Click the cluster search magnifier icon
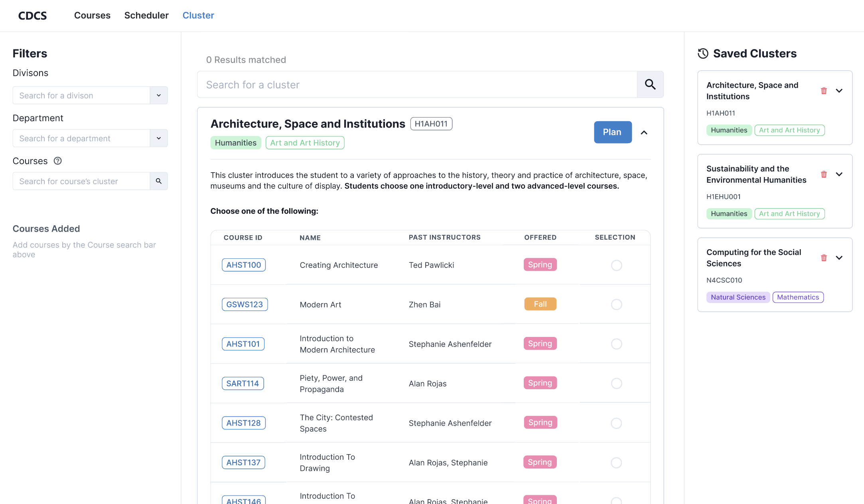 (x=650, y=85)
